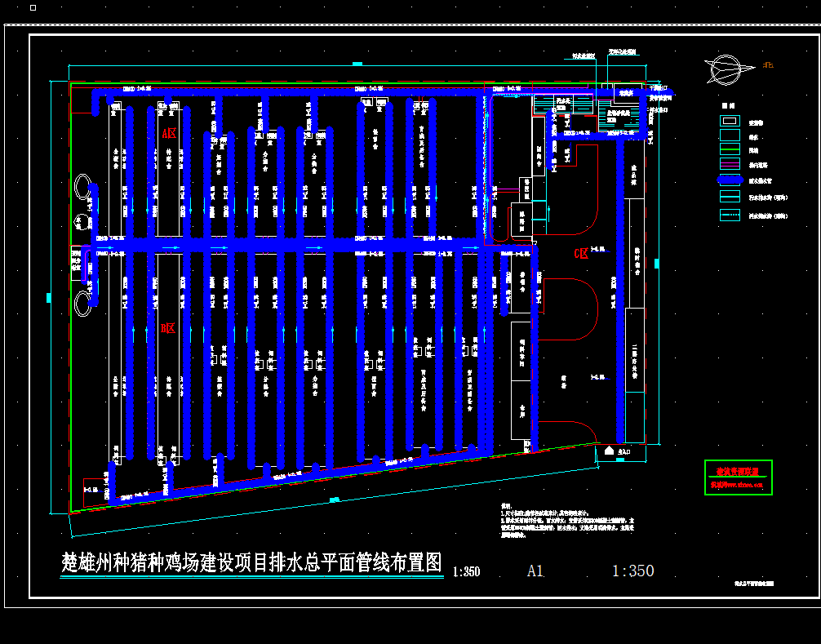Screen dimensions: 821x644
Task: Select the north arrow compass symbol
Action: 729,69
